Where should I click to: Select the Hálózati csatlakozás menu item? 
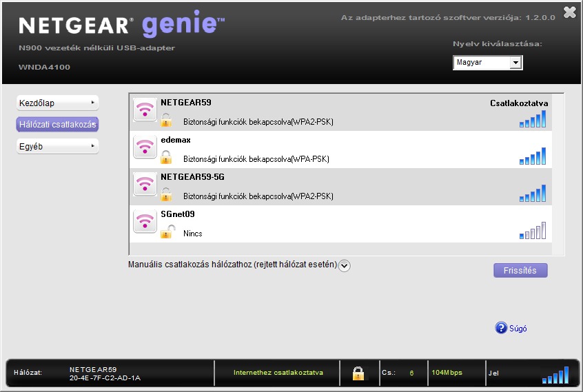pyautogui.click(x=57, y=125)
